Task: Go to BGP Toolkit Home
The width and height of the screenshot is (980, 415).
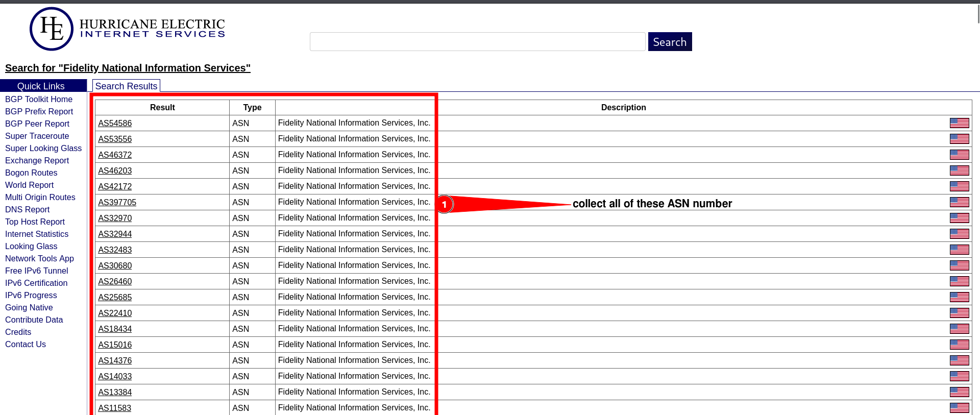Action: (39, 100)
